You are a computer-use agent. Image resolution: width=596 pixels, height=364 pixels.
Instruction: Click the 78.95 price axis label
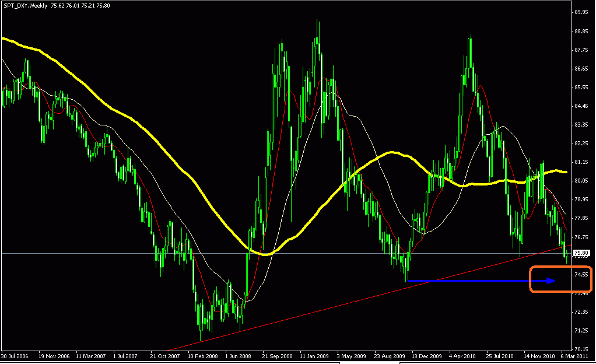[x=581, y=199]
